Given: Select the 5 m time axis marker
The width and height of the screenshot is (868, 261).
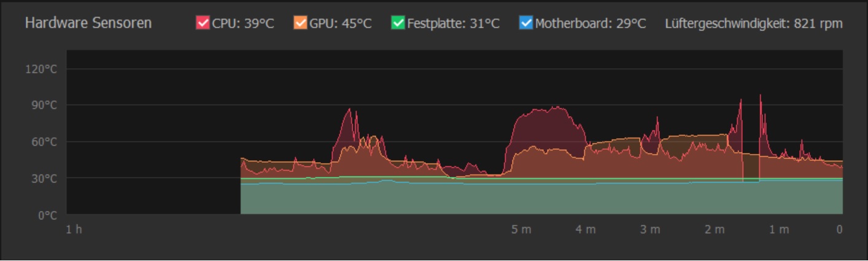Looking at the screenshot, I should coord(521,230).
